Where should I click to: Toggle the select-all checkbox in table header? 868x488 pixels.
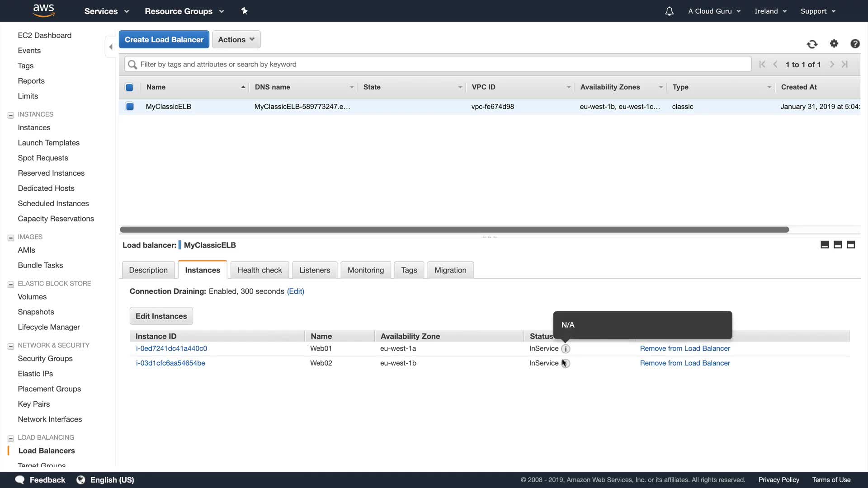pyautogui.click(x=129, y=87)
